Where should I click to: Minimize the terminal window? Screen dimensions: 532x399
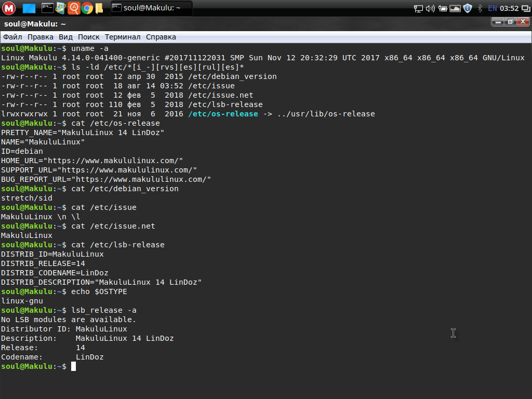point(498,22)
